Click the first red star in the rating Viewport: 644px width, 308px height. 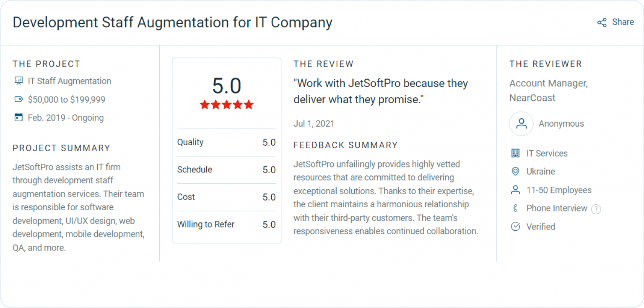205,105
